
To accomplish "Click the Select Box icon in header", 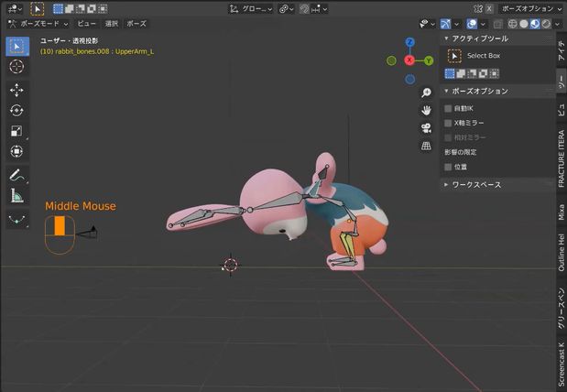I will (38, 8).
